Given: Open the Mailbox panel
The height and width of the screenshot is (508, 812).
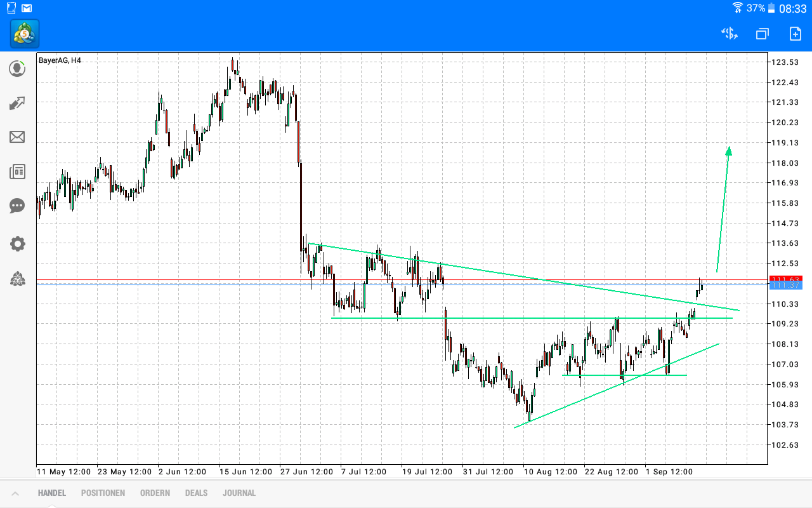Looking at the screenshot, I should pos(17,137).
